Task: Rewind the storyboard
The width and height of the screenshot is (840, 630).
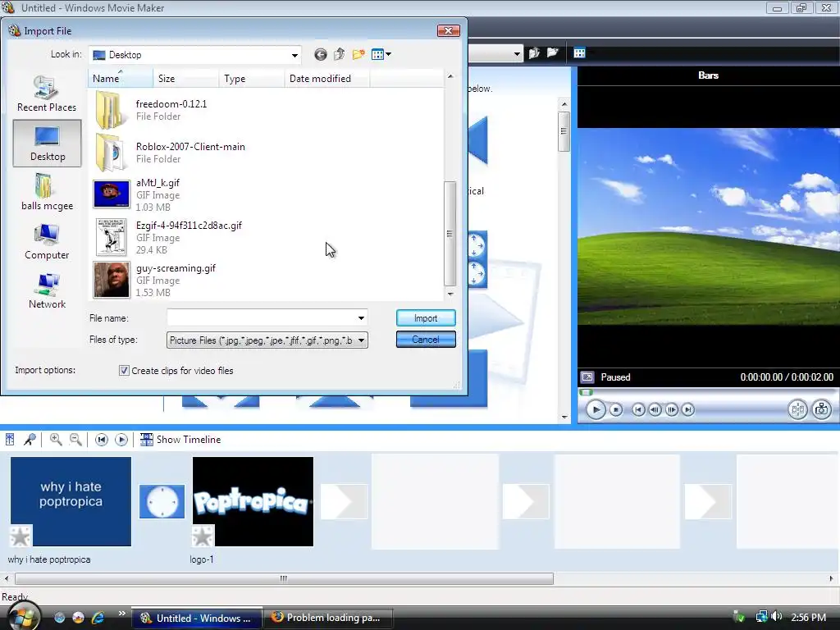Action: coord(101,440)
